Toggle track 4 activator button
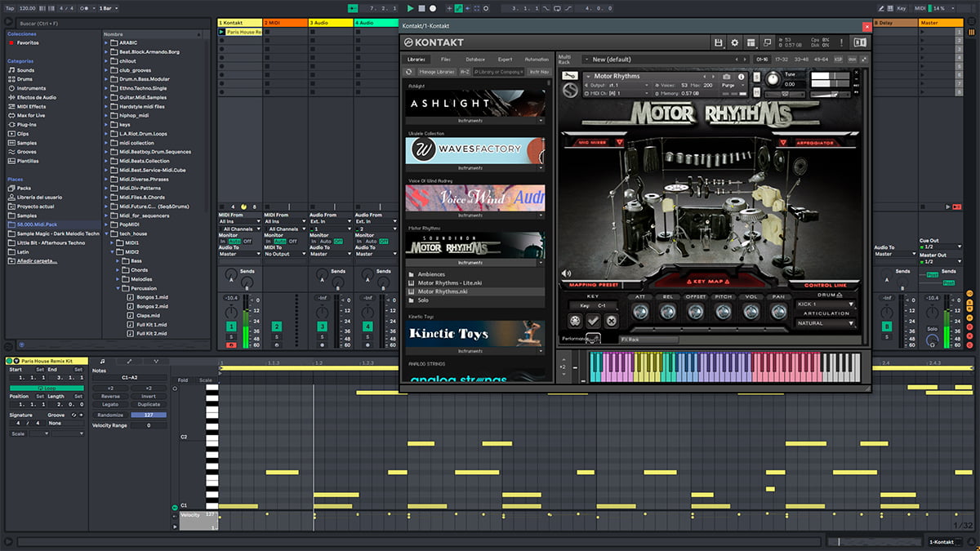The width and height of the screenshot is (980, 551). point(368,327)
